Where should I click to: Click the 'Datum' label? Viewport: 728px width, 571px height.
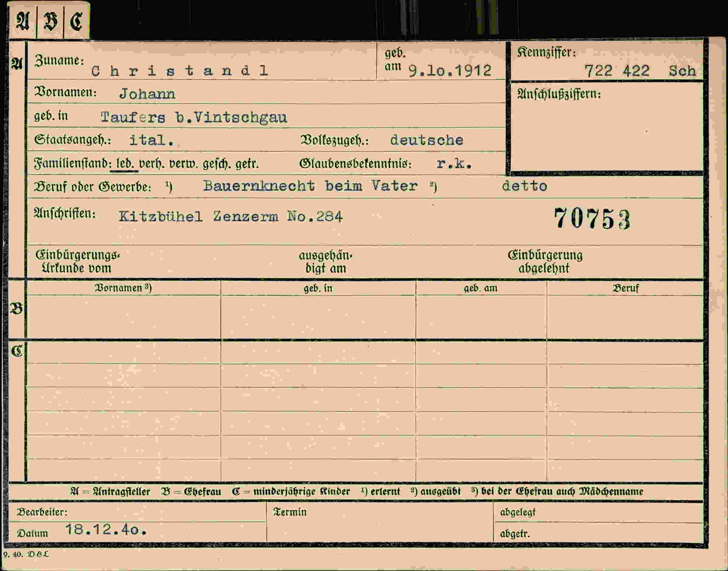pyautogui.click(x=33, y=533)
